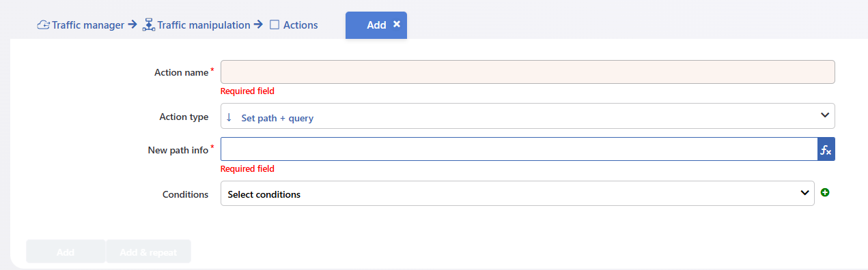Click the cloud icon beside Traffic manager
The width and height of the screenshot is (868, 270).
pyautogui.click(x=43, y=25)
